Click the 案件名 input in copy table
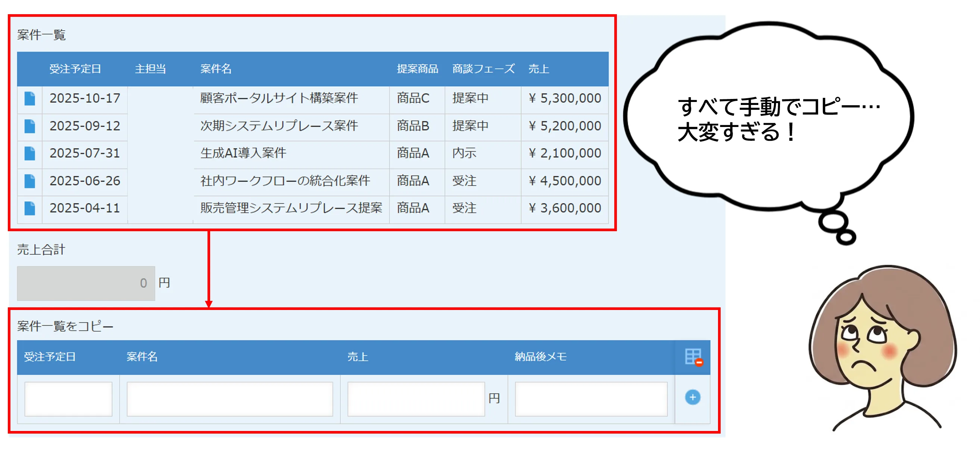Image resolution: width=980 pixels, height=453 pixels. click(230, 399)
